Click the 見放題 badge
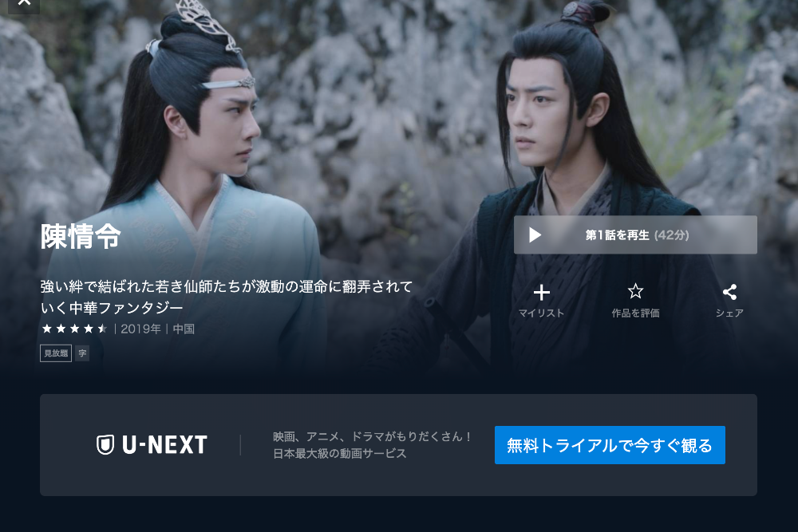 coord(56,353)
